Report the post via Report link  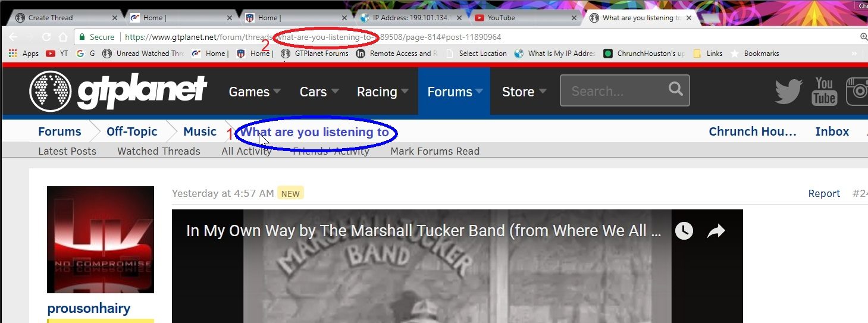(x=824, y=193)
